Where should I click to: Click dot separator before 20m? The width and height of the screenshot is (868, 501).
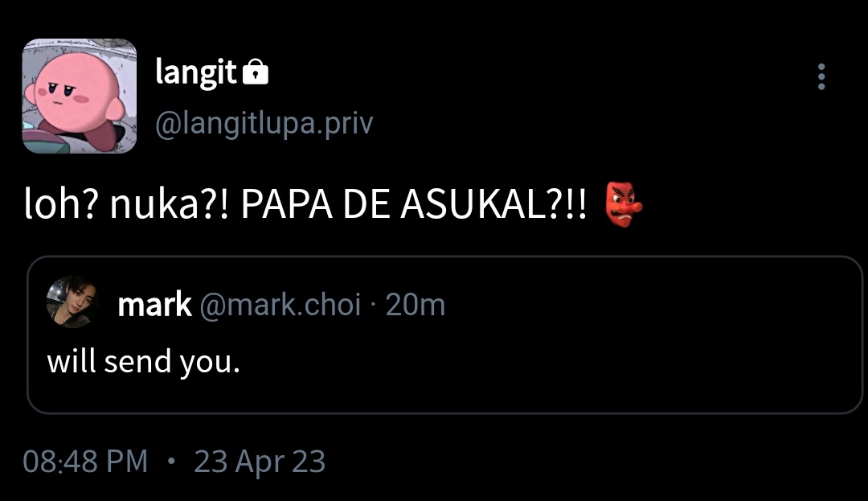[373, 305]
